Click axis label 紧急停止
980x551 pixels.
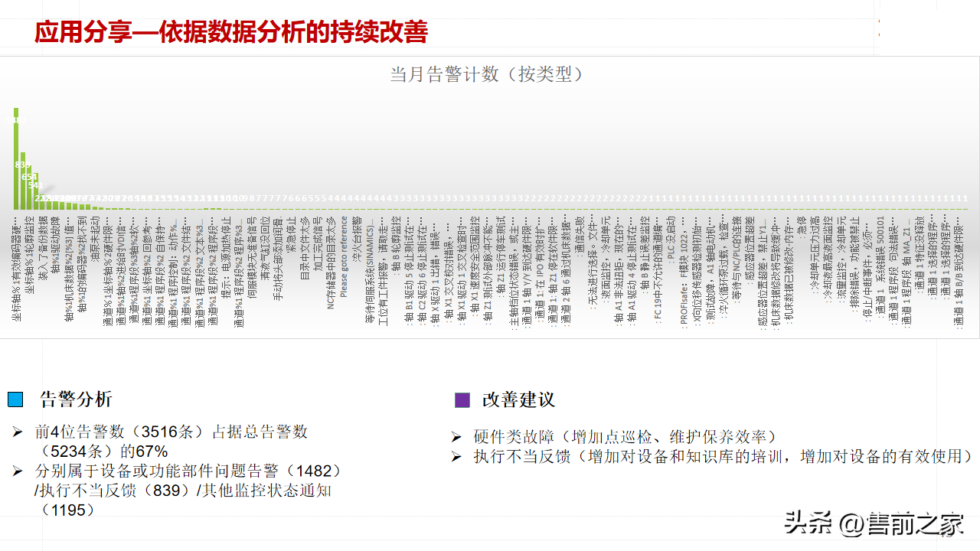(x=291, y=233)
